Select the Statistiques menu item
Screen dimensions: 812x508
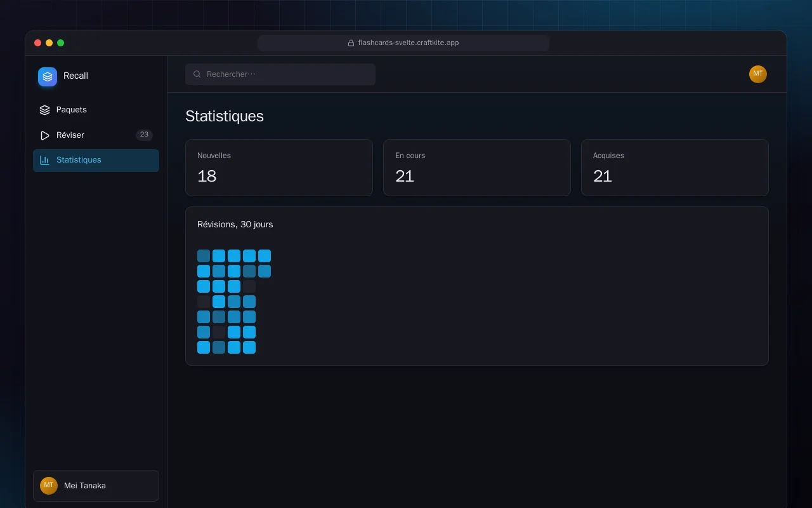[x=96, y=160]
